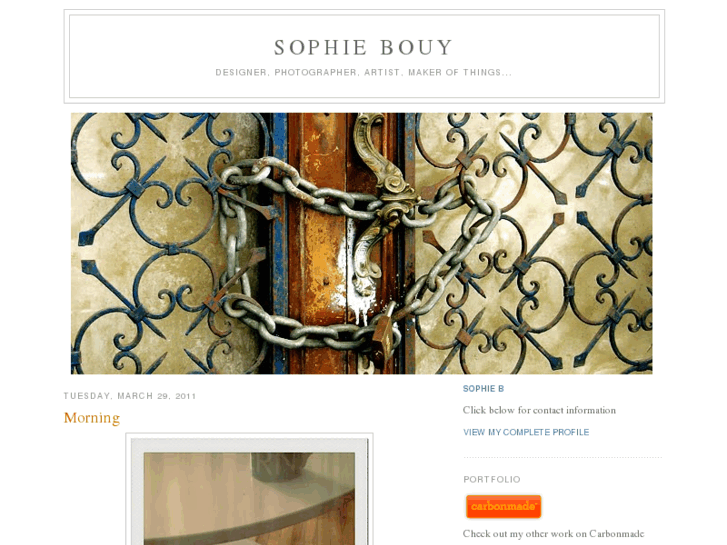This screenshot has height=545, width=727.
Task: Click the dotted divider below the profile link
Action: 562,457
